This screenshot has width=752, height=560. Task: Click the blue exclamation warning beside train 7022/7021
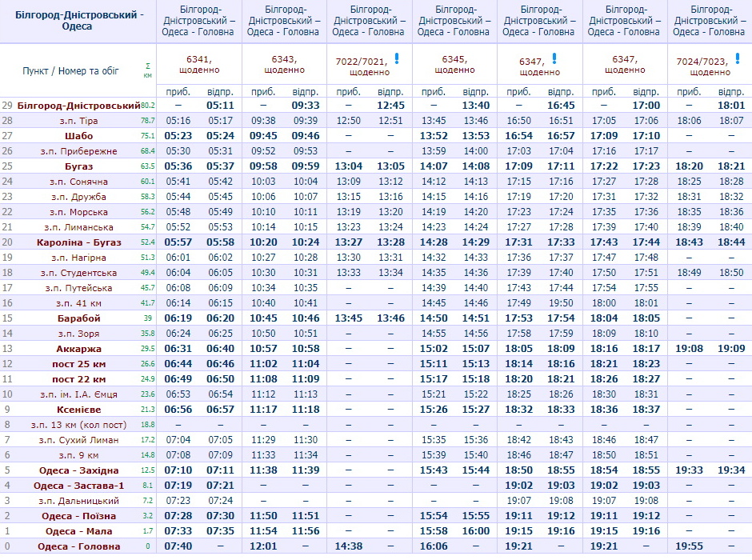(397, 58)
